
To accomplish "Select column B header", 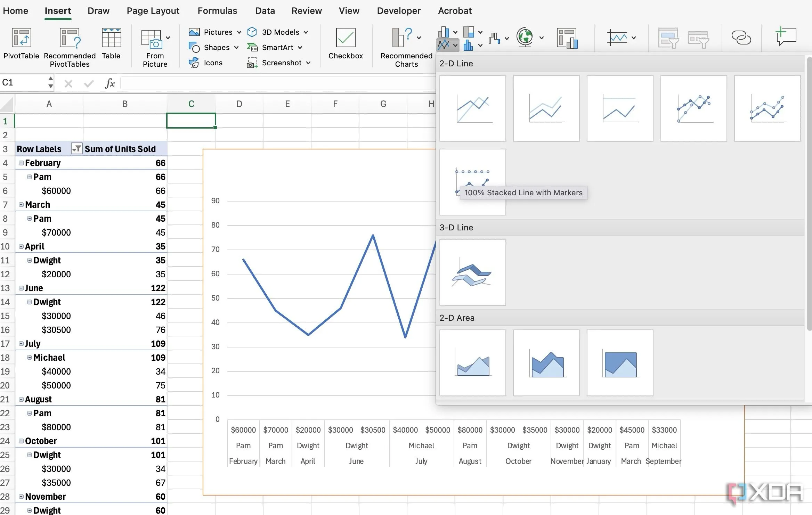I will (125, 104).
